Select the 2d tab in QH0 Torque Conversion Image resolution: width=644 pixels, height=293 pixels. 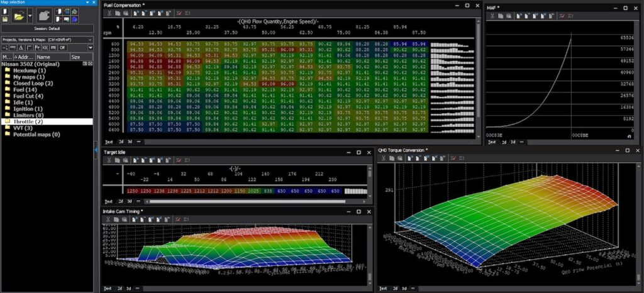click(x=396, y=288)
